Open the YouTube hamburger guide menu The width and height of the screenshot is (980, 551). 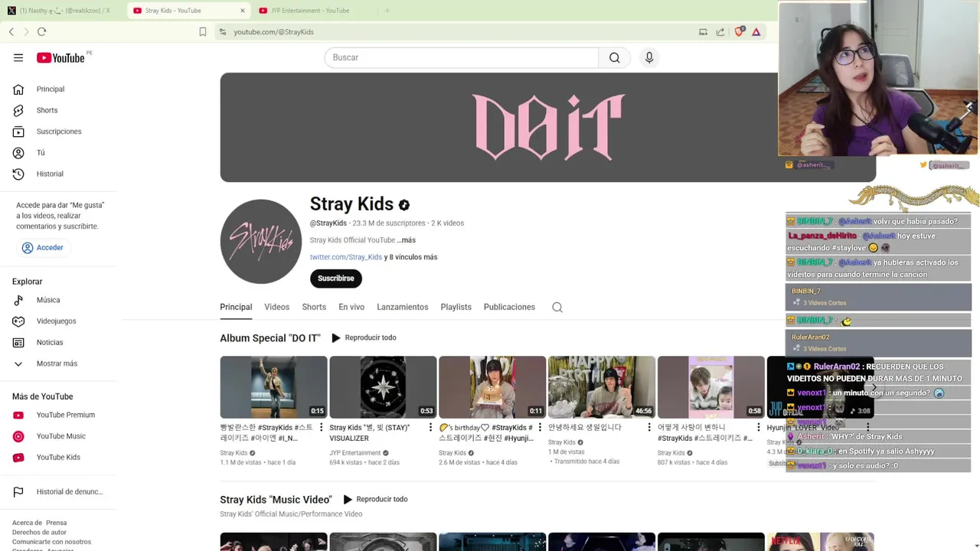pyautogui.click(x=18, y=58)
